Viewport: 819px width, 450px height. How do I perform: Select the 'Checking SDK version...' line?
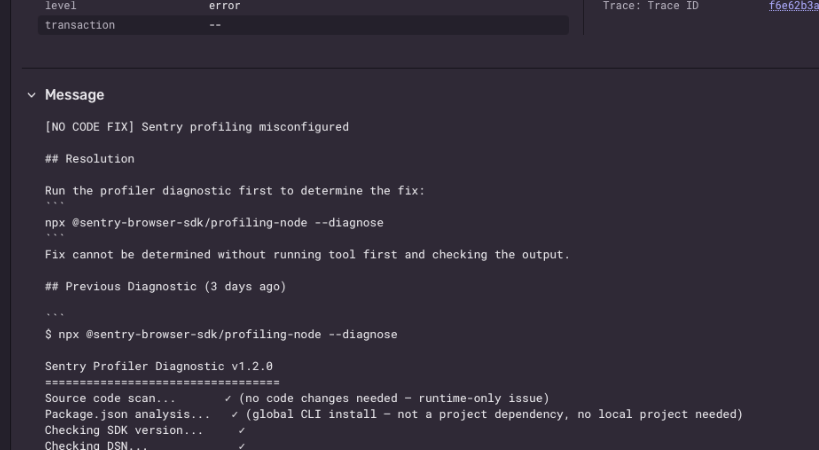[145, 430]
